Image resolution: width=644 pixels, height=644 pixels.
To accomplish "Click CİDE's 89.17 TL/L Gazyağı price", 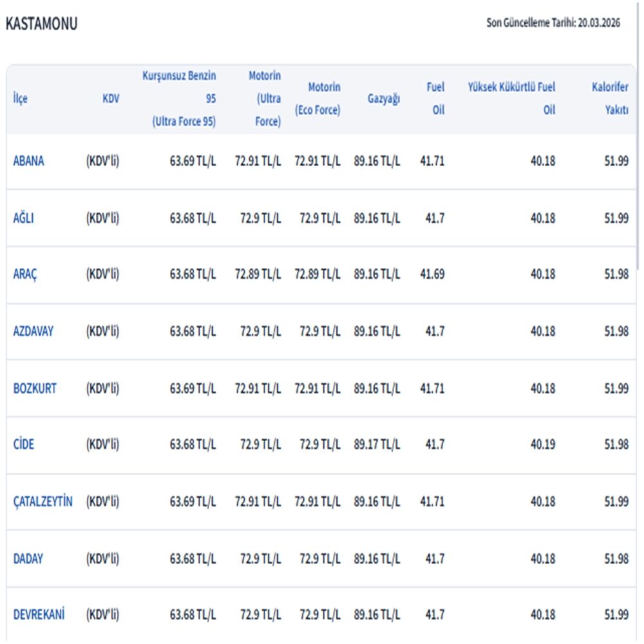I will pyautogui.click(x=377, y=444).
